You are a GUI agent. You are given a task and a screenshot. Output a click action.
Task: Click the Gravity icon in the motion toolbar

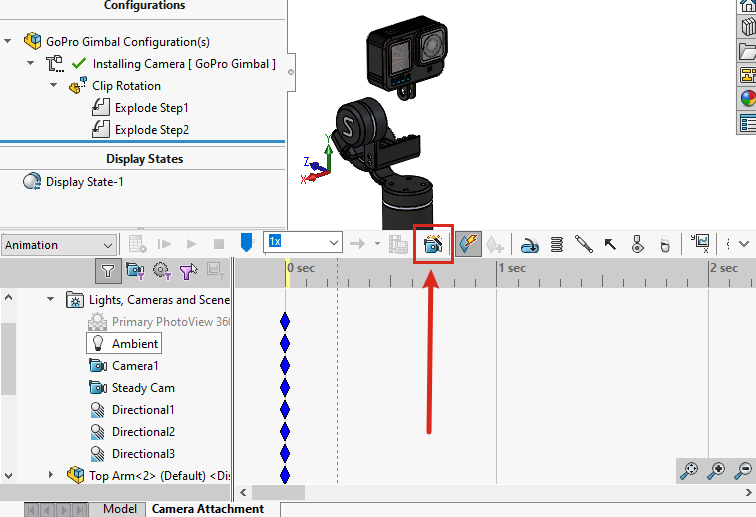[662, 244]
